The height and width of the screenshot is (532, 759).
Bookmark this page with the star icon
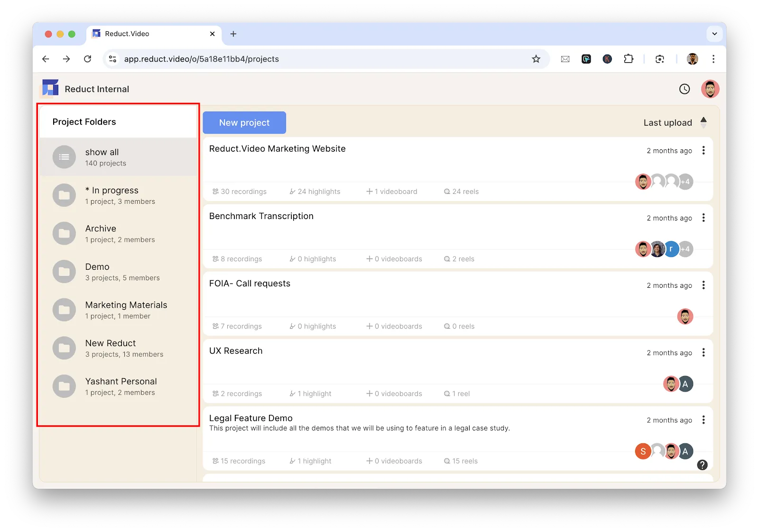536,59
